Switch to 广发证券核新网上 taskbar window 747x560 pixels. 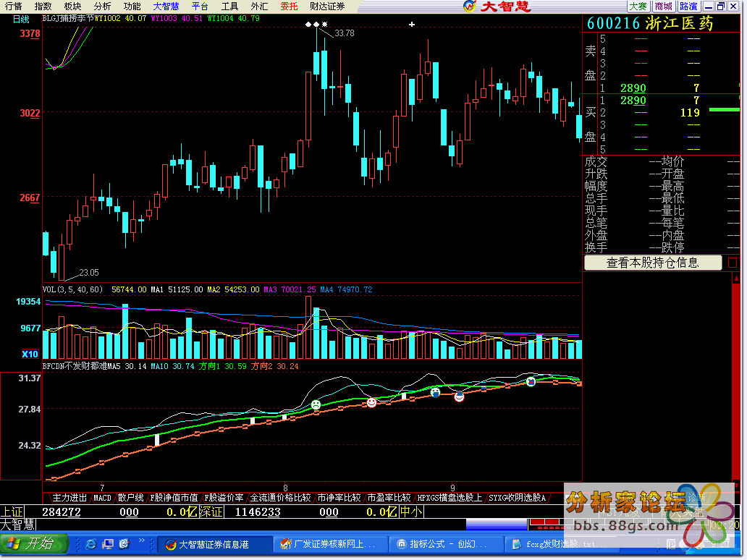[x=330, y=544]
